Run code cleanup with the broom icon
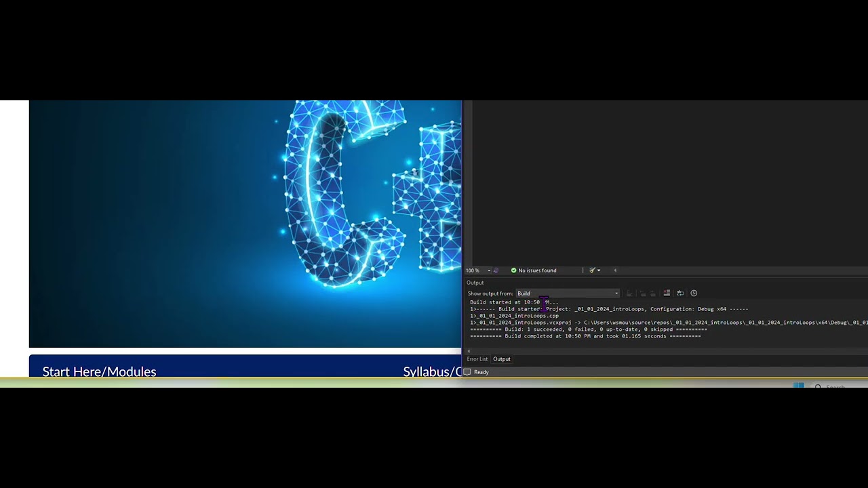This screenshot has height=488, width=868. point(592,270)
